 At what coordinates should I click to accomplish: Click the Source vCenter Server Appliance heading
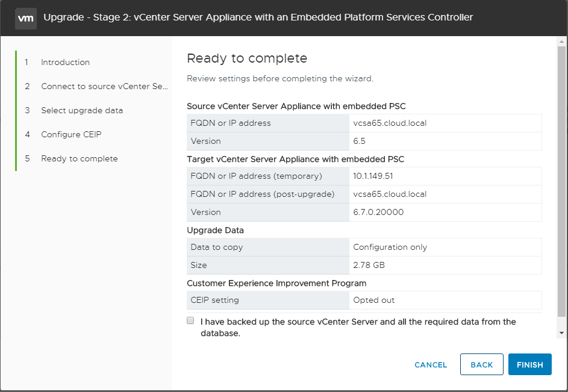point(296,106)
